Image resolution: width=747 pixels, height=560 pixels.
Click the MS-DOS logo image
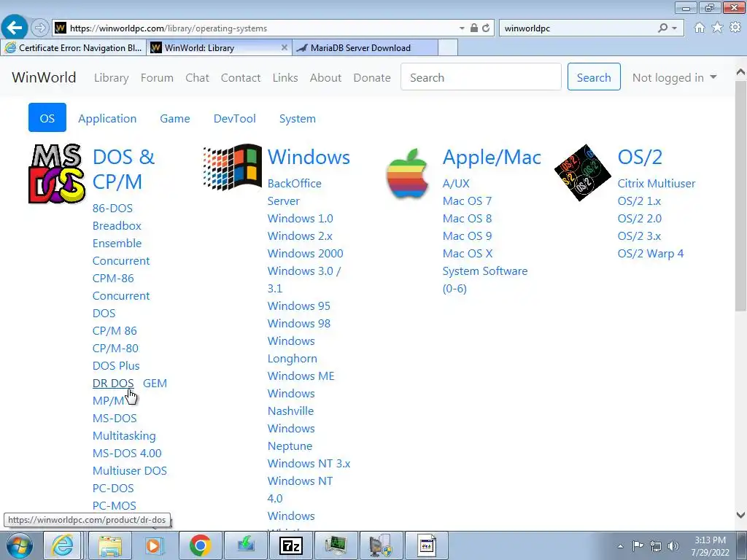click(57, 174)
